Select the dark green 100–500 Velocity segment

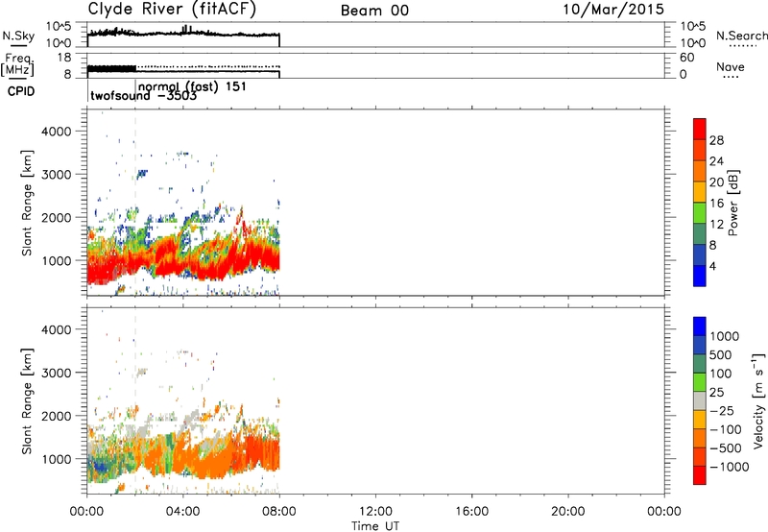(x=700, y=364)
